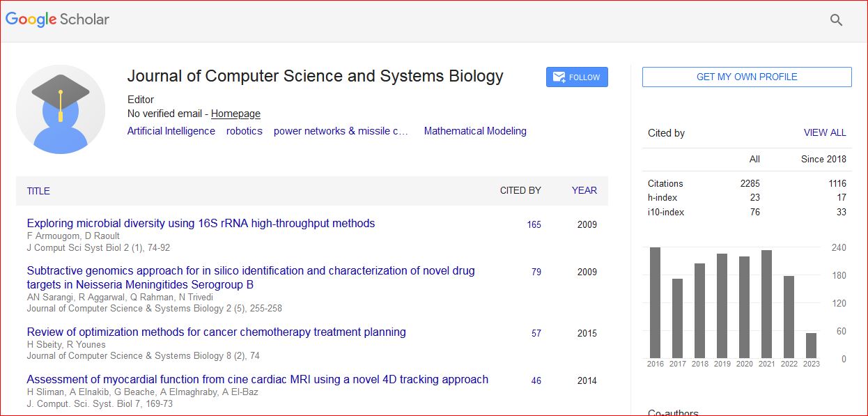Sort publications by Title column

(38, 191)
